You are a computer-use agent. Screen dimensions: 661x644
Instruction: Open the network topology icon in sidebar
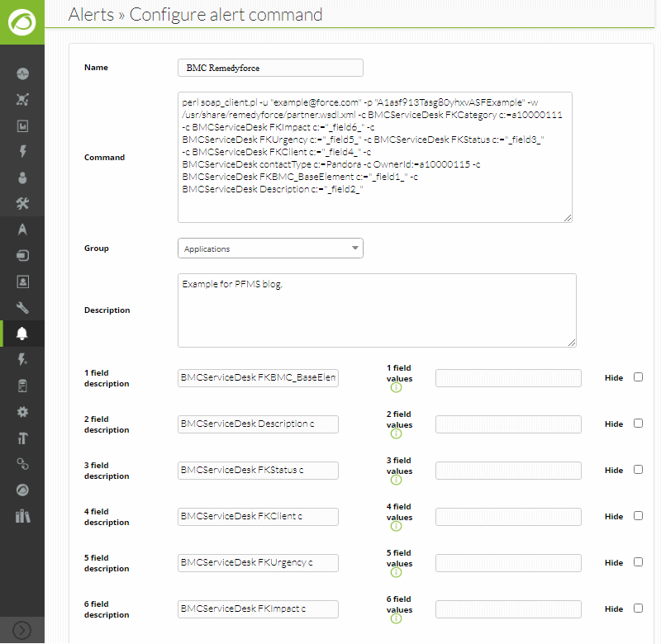click(22, 99)
